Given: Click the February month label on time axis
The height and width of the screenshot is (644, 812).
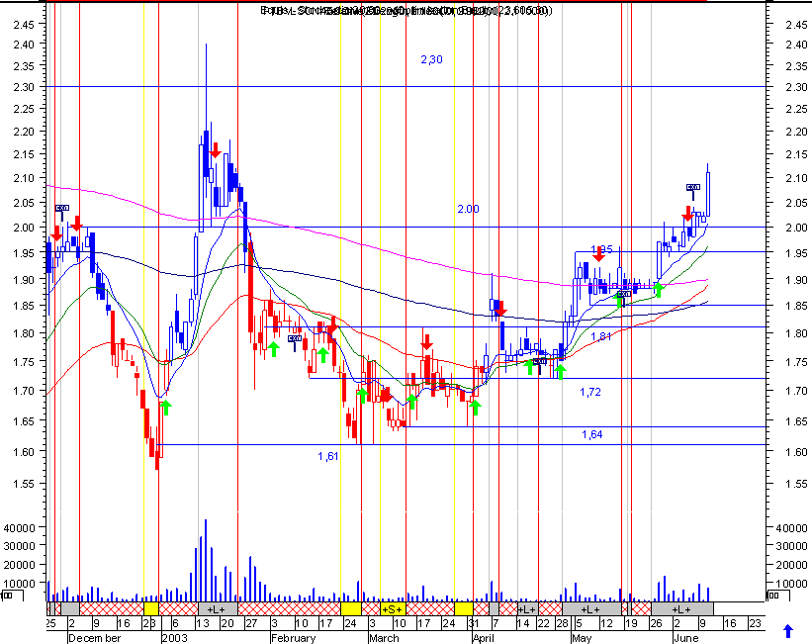Looking at the screenshot, I should 293,638.
